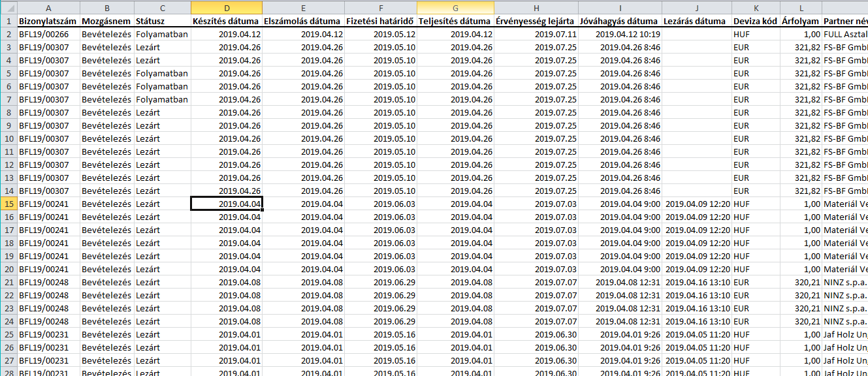Viewport: 868px width, 376px height.
Task: Click the FULL Asztal partner cell
Action: (x=844, y=34)
